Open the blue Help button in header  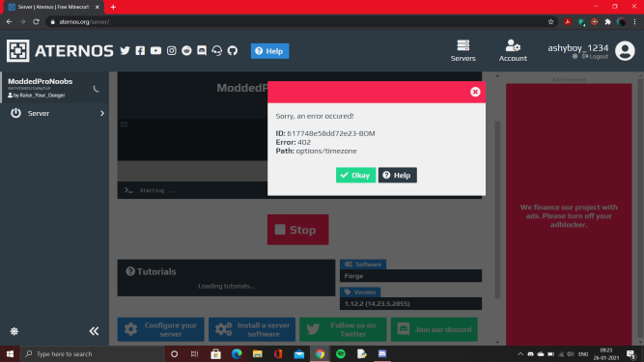pos(269,51)
